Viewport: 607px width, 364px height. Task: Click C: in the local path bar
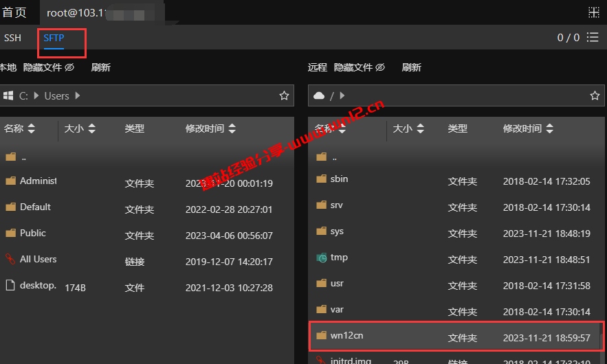[x=23, y=96]
